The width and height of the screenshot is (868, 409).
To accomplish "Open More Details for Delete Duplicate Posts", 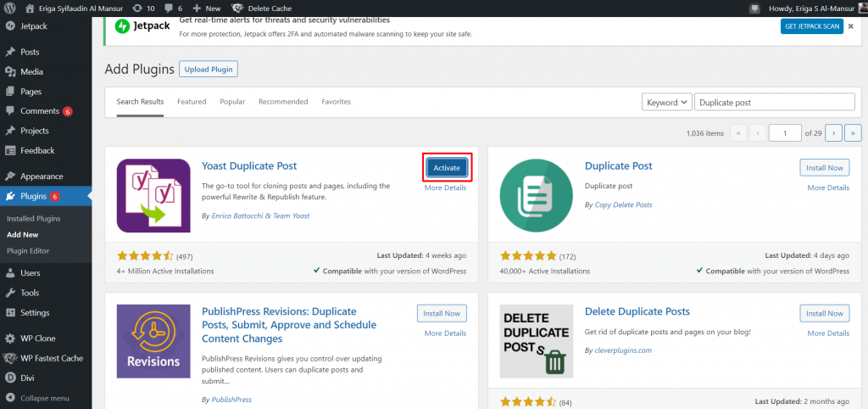I will point(828,333).
